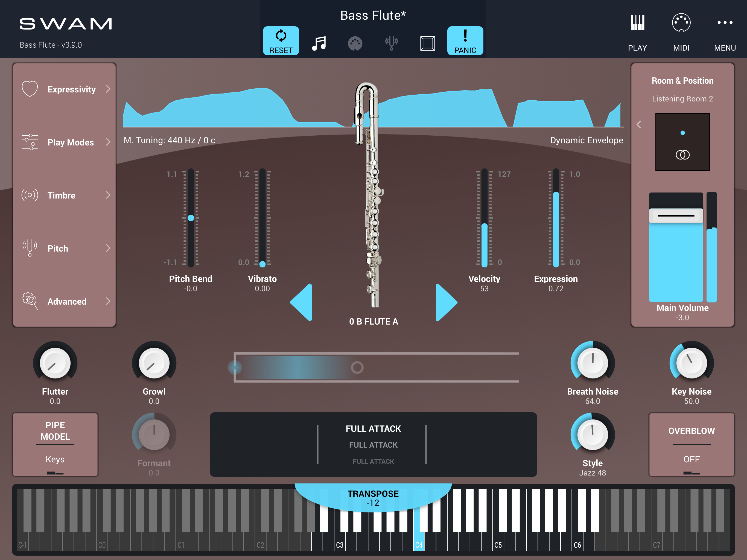Screen dimensions: 747x560
Task: Click the Flutter knob
Action: (55, 363)
